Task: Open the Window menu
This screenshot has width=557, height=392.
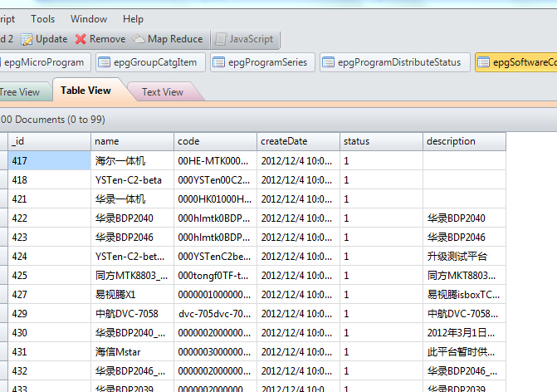Action: pos(89,19)
